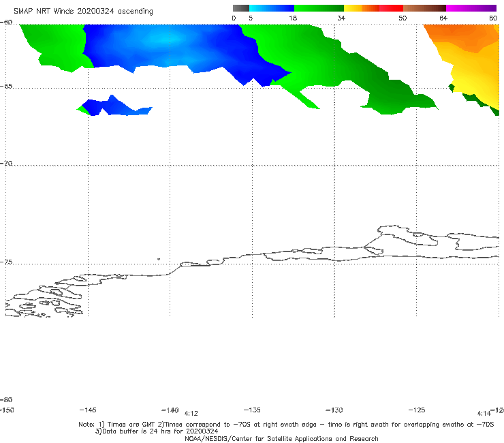Click the longitude label -145
504x443 pixels.
coord(88,410)
